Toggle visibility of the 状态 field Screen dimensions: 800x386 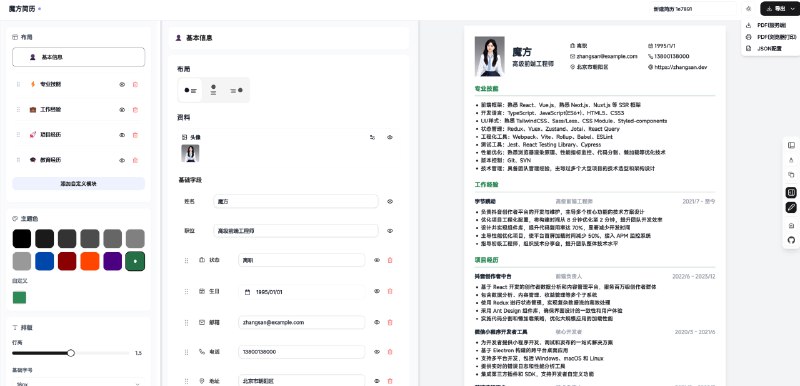[377, 260]
